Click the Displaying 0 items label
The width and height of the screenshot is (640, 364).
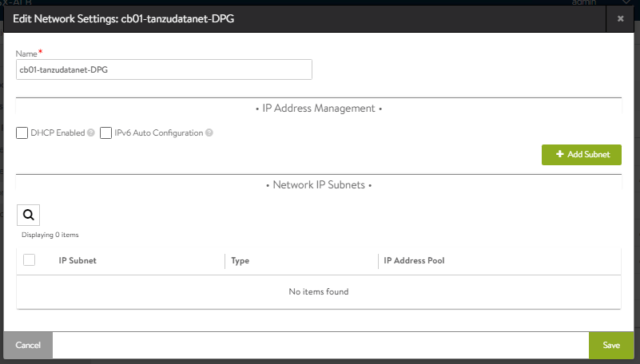[50, 235]
